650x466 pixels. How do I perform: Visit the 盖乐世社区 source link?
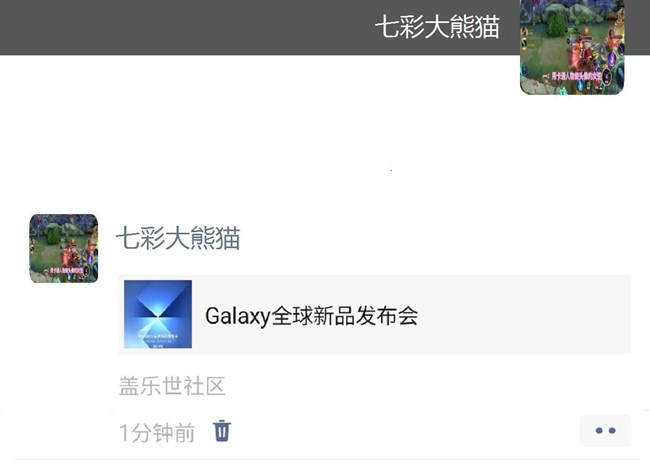tap(172, 386)
